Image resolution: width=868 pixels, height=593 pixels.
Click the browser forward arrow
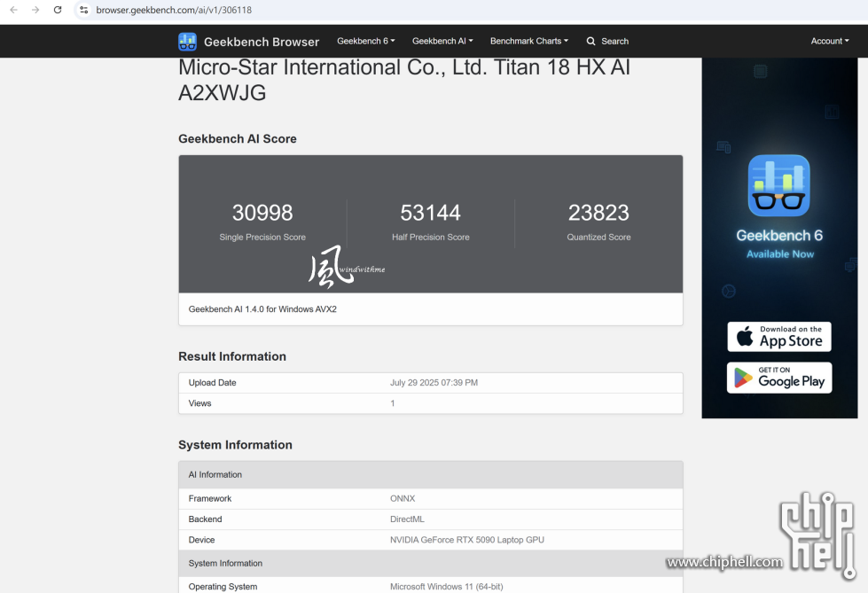point(35,10)
